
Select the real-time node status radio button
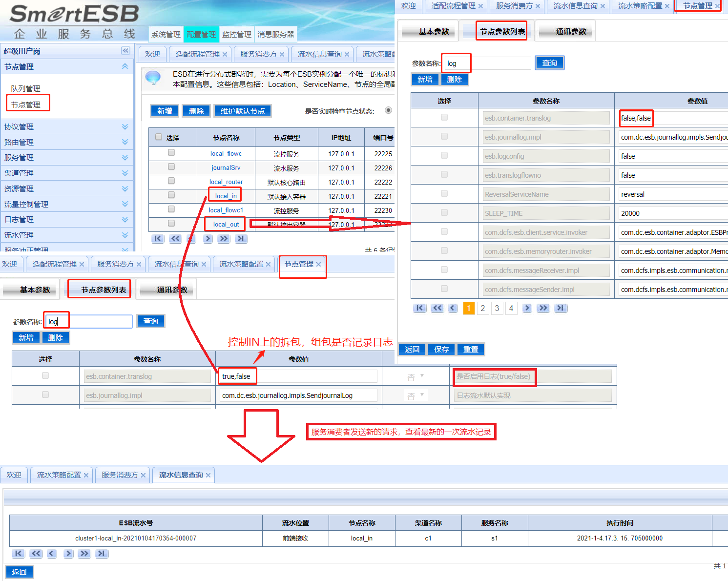[x=388, y=110]
